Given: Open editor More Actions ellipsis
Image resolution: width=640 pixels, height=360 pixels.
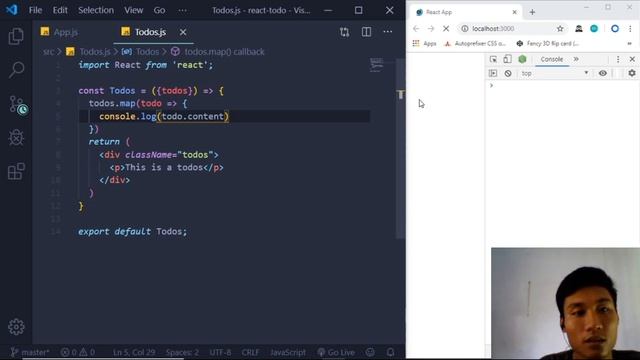Looking at the screenshot, I should [x=387, y=32].
